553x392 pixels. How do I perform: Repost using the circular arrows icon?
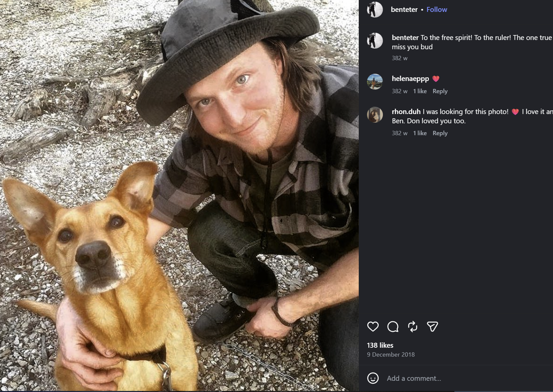point(412,327)
